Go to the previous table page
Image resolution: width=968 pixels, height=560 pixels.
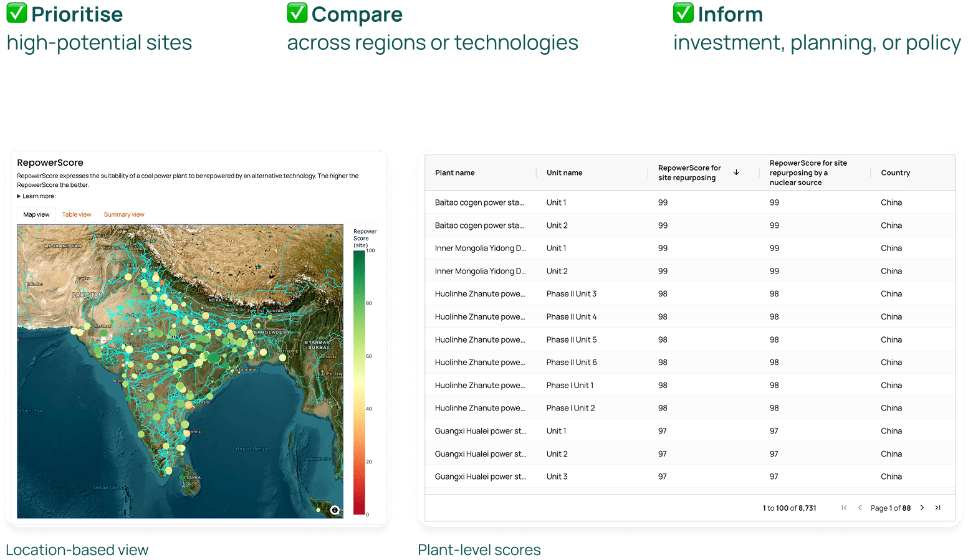[x=860, y=508]
